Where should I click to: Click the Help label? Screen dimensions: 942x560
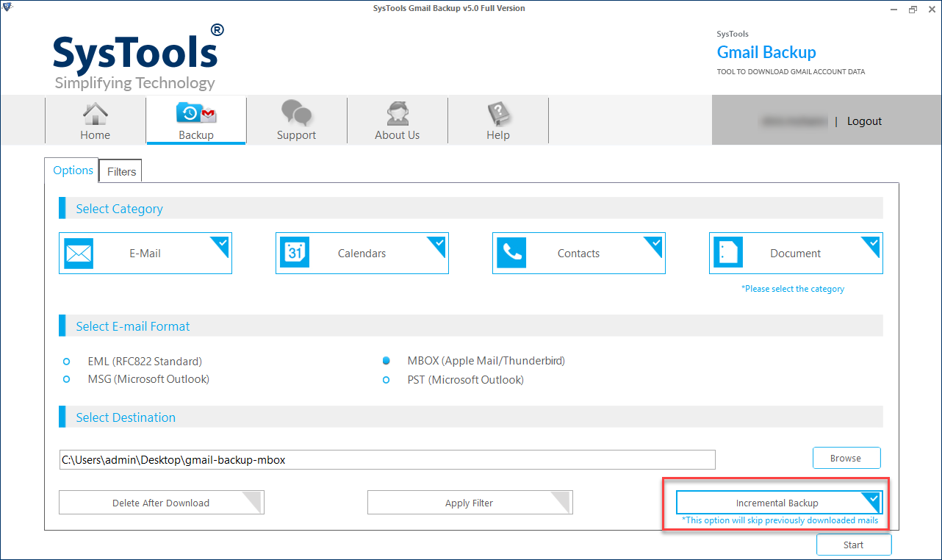498,135
